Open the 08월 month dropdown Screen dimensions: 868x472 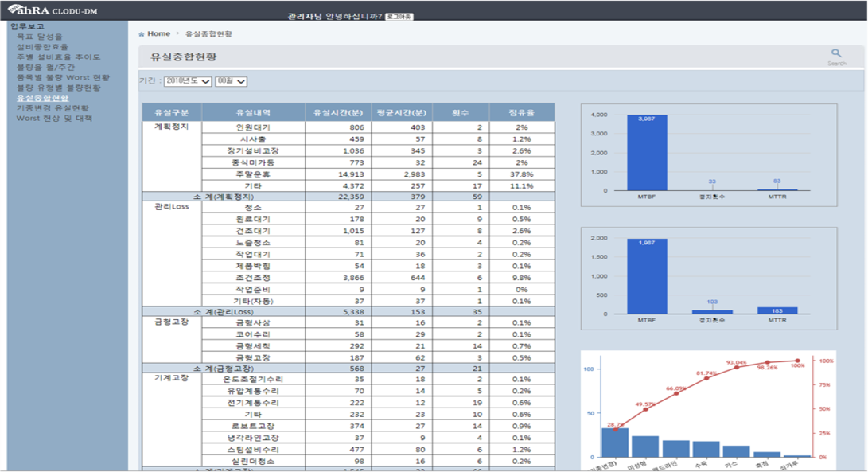coord(231,81)
